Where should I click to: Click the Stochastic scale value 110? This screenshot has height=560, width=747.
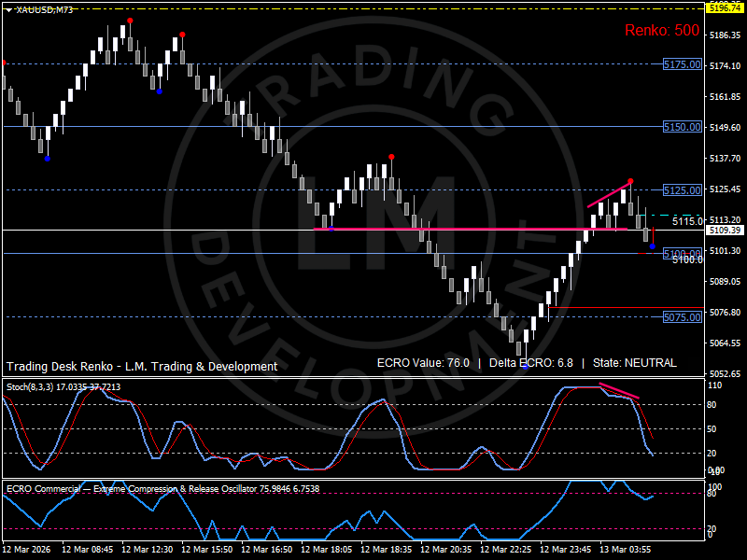715,385
